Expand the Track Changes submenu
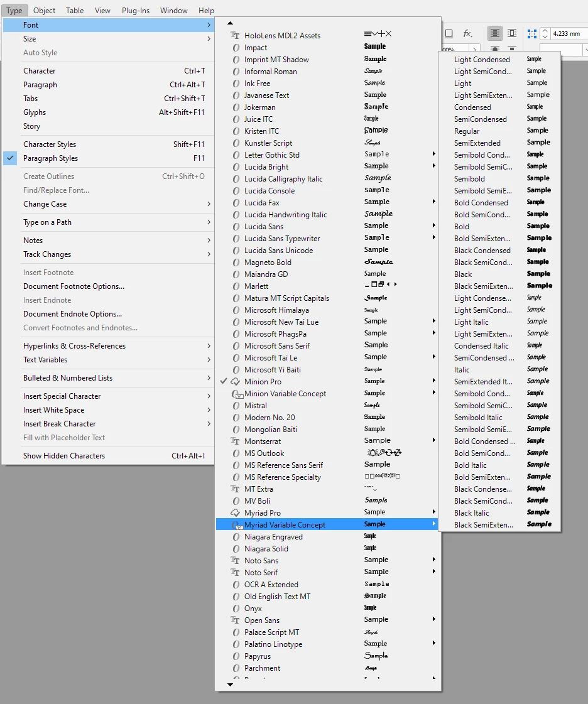 (x=108, y=254)
